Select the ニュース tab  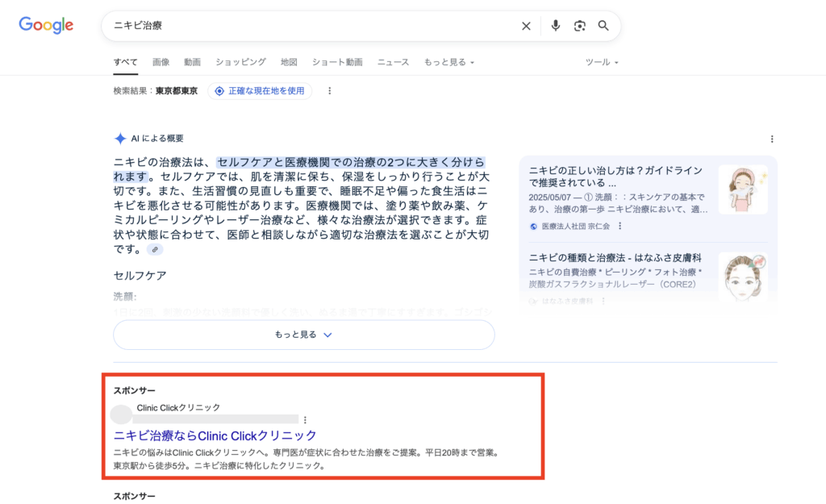(393, 62)
